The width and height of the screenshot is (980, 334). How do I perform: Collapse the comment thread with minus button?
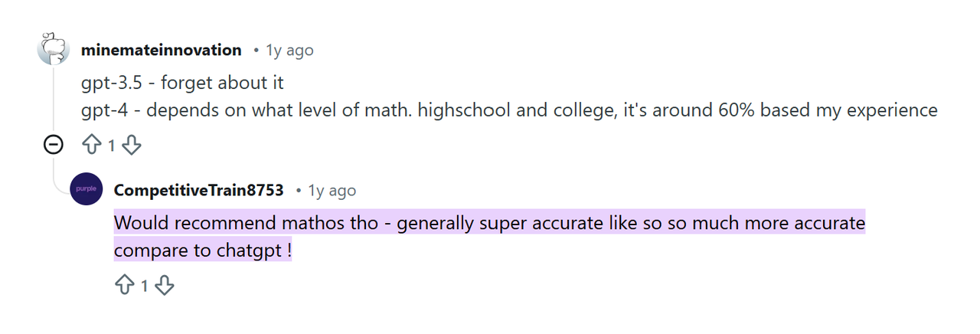(53, 144)
